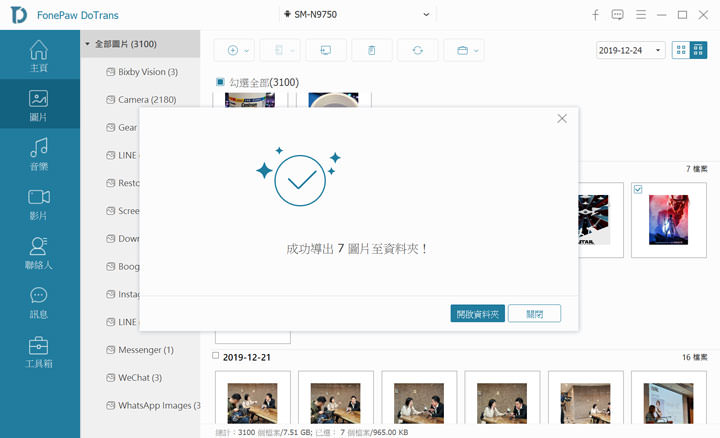720x438 pixels.
Task: Open the Facebook share icon
Action: (x=596, y=15)
